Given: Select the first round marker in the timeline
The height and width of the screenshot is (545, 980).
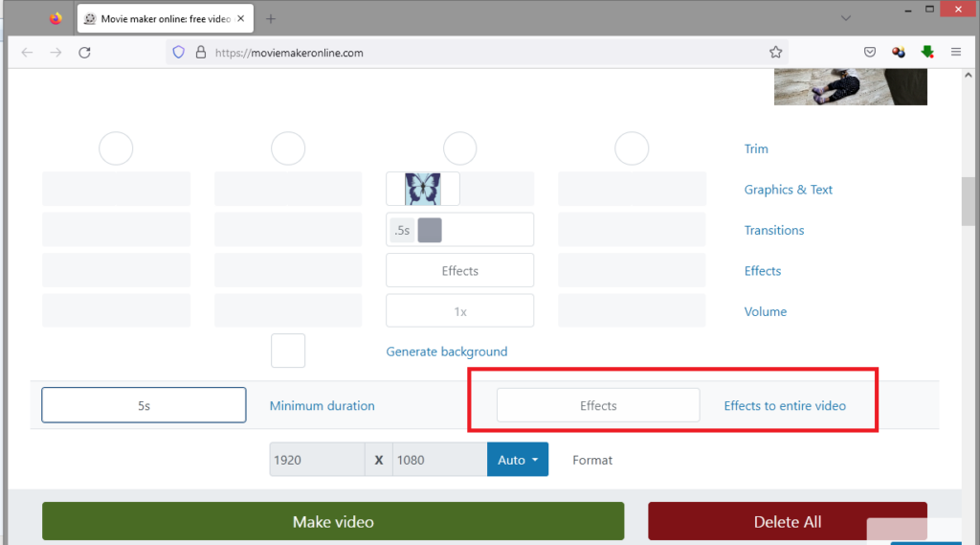Looking at the screenshot, I should click(116, 148).
